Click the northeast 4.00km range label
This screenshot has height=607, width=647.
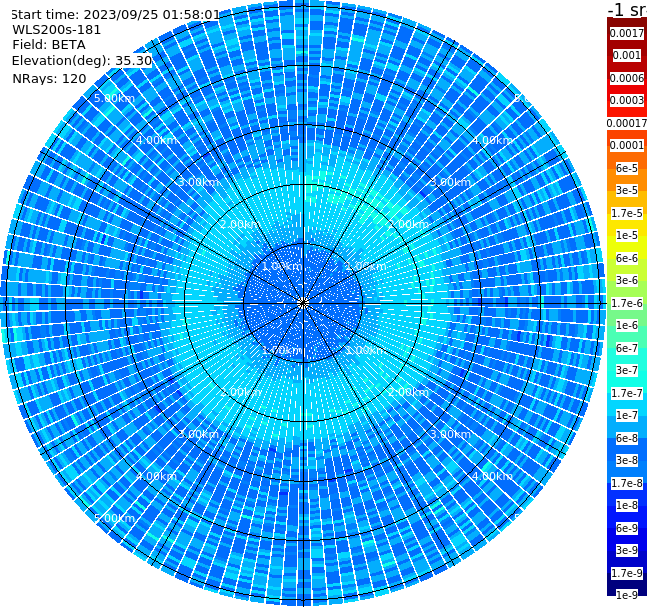tap(492, 140)
